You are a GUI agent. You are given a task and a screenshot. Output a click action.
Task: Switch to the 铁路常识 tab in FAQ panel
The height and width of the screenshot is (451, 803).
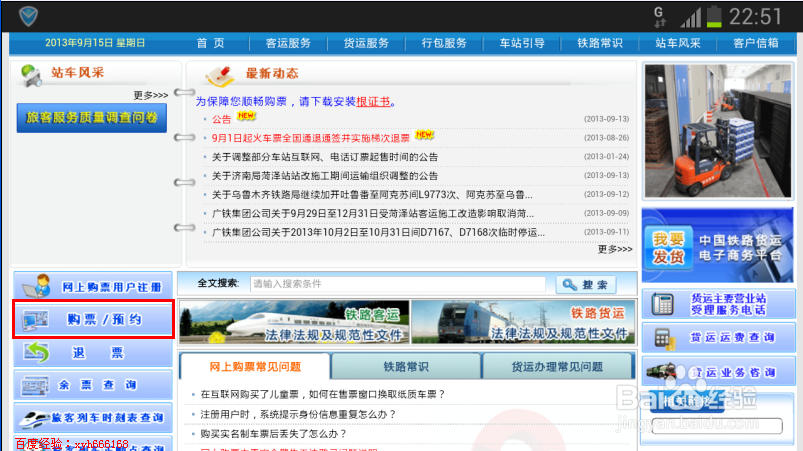tap(406, 367)
